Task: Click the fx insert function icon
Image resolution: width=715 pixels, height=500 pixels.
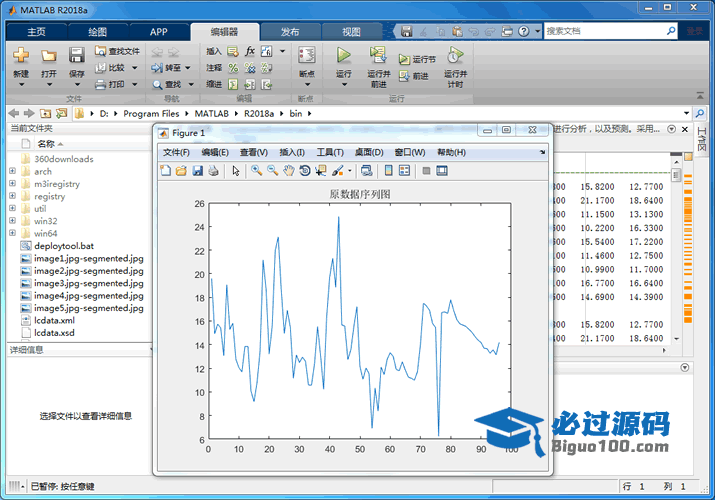Action: pos(250,51)
